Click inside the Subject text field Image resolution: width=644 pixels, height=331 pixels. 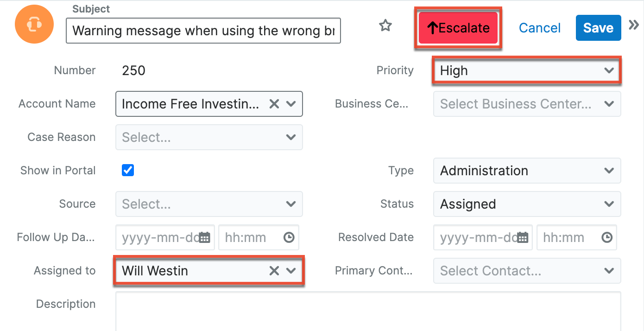click(x=203, y=31)
